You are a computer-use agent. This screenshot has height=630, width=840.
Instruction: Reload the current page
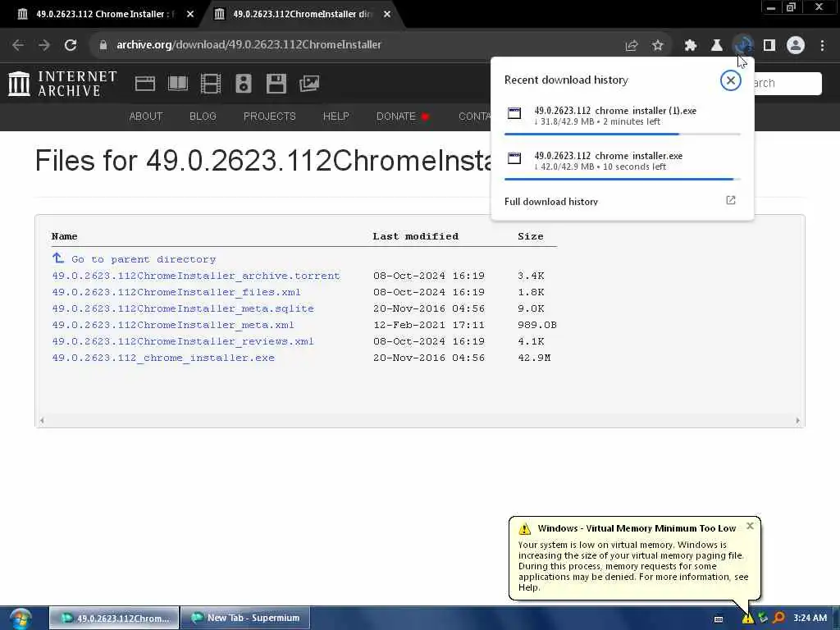click(71, 45)
